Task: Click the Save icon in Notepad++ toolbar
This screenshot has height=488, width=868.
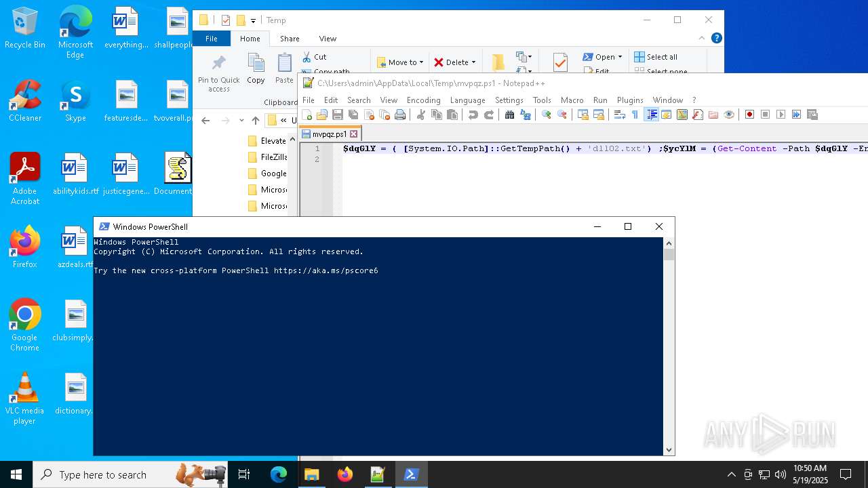Action: pyautogui.click(x=338, y=115)
